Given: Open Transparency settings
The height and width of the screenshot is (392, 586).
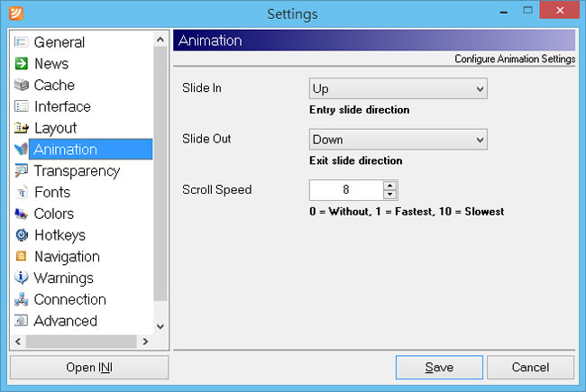Looking at the screenshot, I should [x=77, y=171].
